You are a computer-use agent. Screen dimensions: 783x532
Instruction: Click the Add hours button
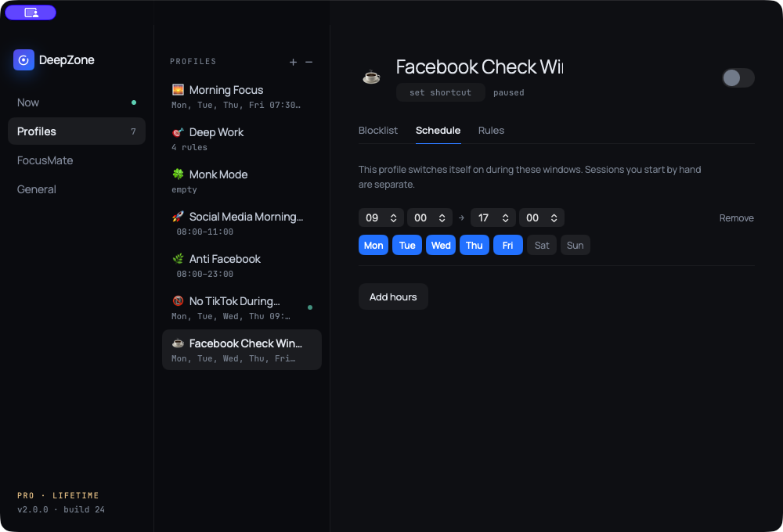click(x=393, y=297)
